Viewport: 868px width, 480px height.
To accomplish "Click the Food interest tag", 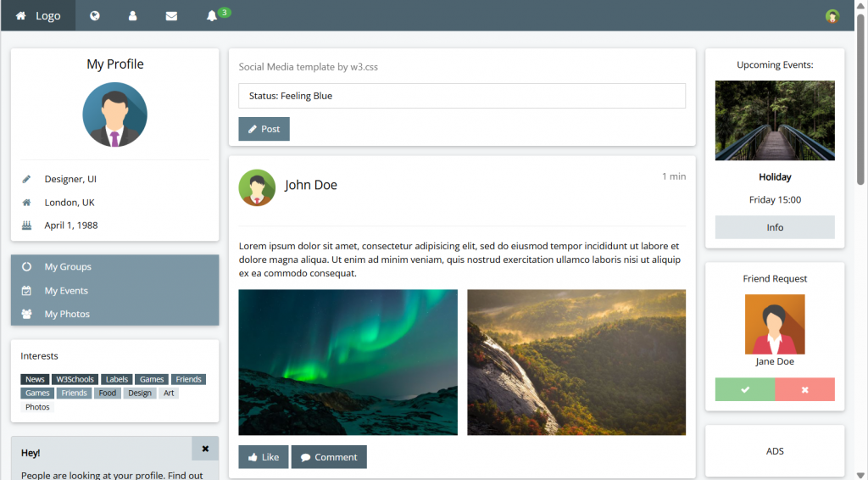I will (108, 393).
